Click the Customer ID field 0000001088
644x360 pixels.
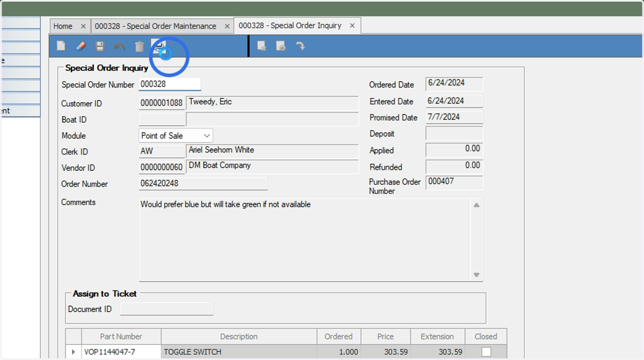tap(162, 103)
